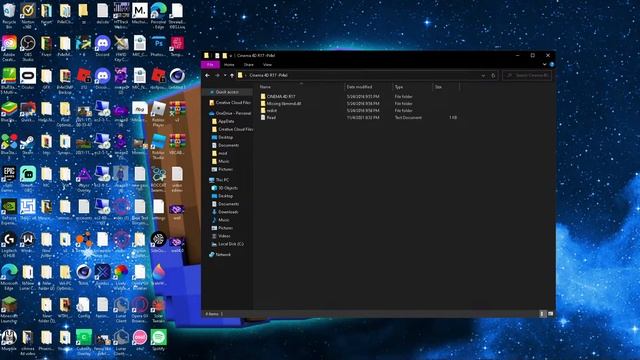Viewport: 640px width, 360px height.
Task: Sort files by Date modified column
Action: (369, 87)
